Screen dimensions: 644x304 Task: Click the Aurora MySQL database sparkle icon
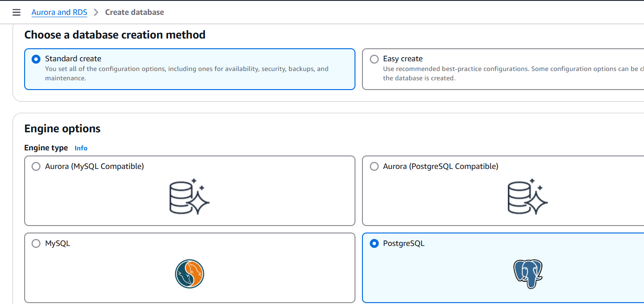[190, 196]
